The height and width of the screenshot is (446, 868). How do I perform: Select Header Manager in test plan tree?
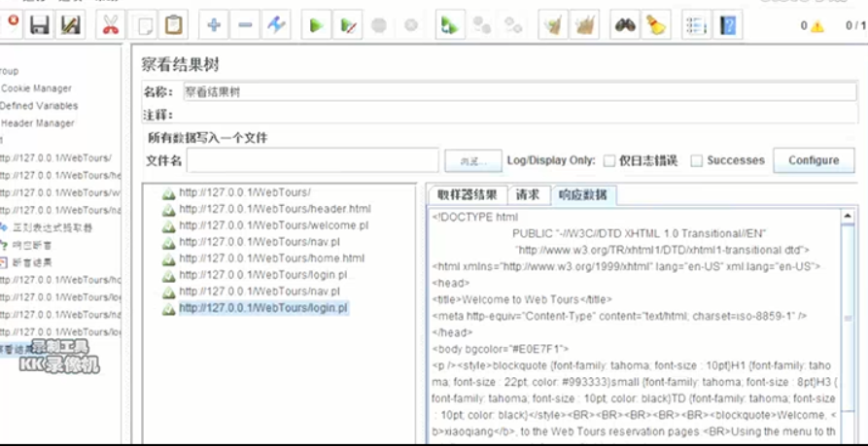pos(37,123)
